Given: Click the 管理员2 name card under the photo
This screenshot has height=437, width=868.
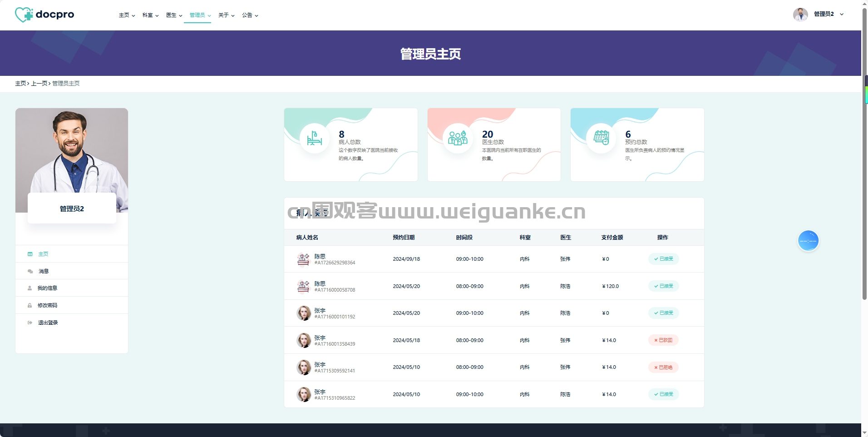Looking at the screenshot, I should point(72,209).
